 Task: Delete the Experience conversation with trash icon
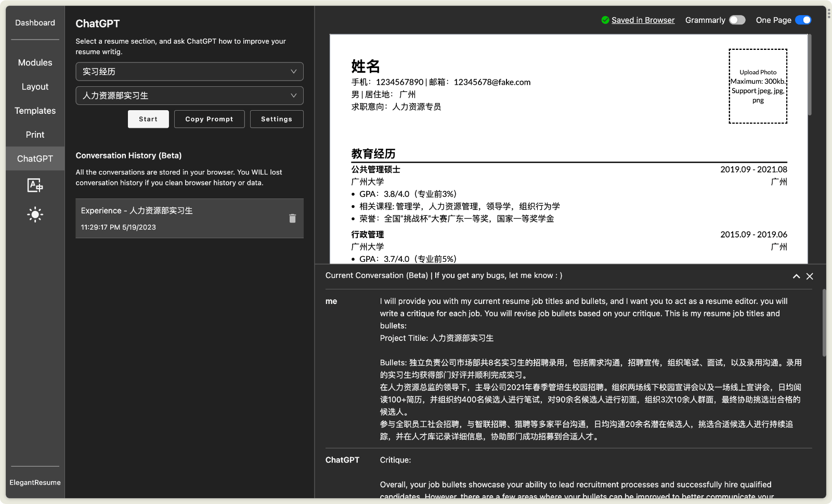(292, 218)
